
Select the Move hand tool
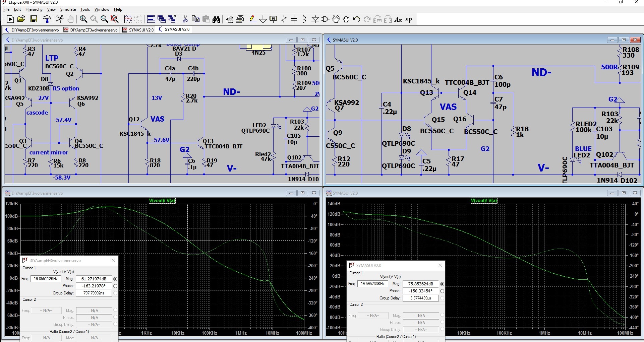tap(336, 19)
